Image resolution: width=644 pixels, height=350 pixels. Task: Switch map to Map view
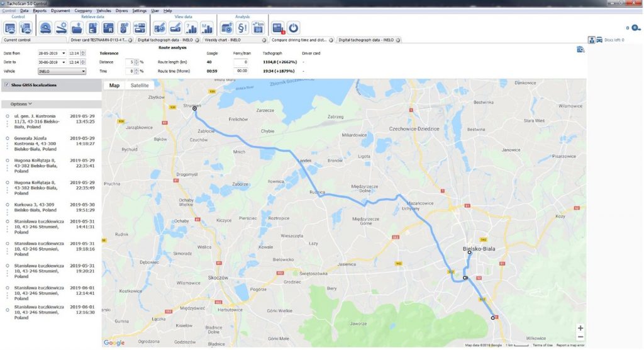(x=114, y=86)
